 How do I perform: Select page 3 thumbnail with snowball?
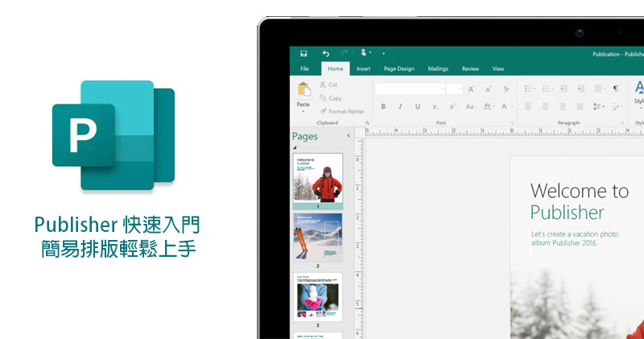(318, 297)
